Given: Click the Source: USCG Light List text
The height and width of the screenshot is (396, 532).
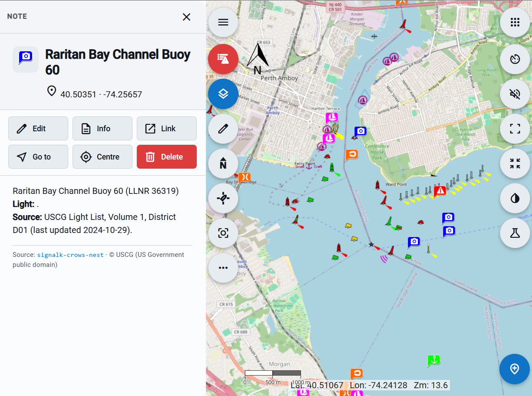Looking at the screenshot, I should coord(94,223).
